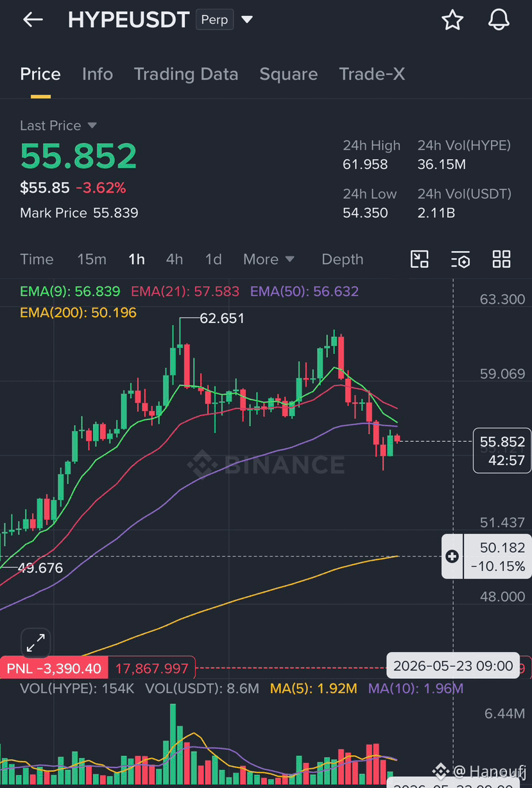This screenshot has height=788, width=532.
Task: Click the 63.300 price axis label
Action: pyautogui.click(x=502, y=299)
